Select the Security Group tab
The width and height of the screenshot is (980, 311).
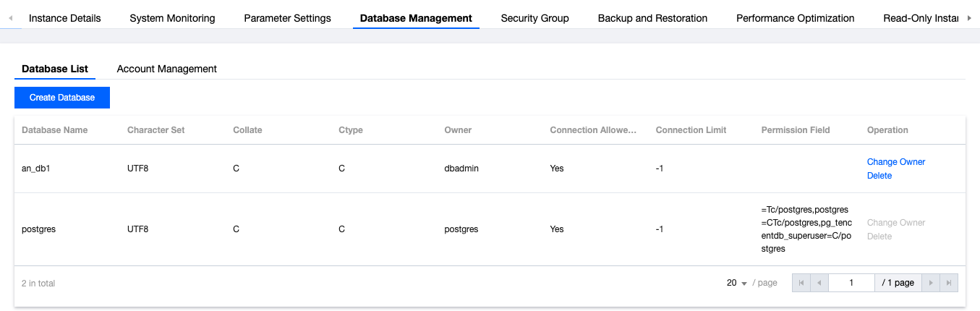[x=534, y=18]
